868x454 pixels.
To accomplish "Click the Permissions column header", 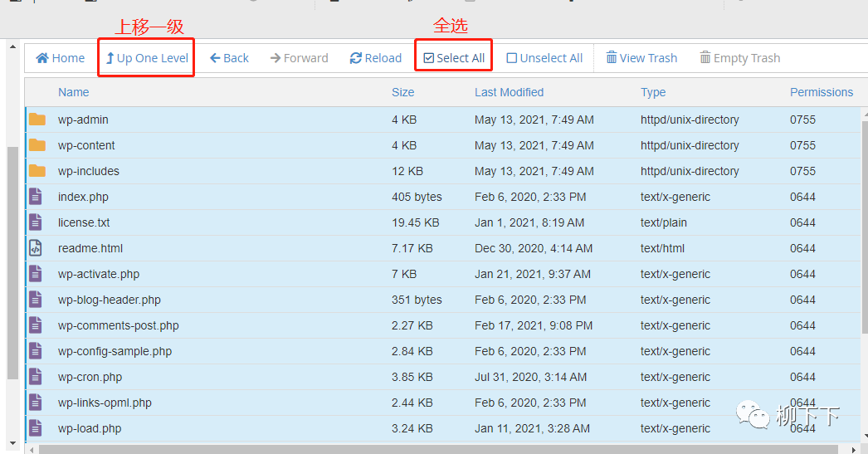I will click(x=821, y=92).
